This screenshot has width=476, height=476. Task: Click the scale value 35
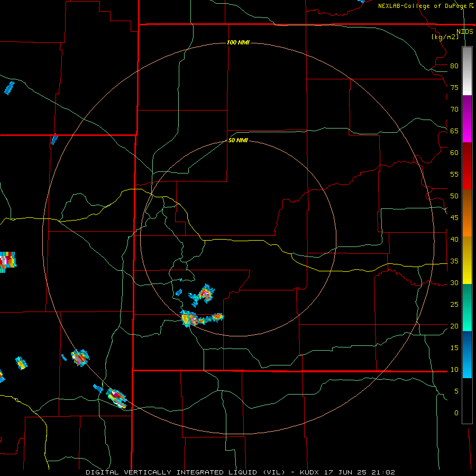coord(454,261)
